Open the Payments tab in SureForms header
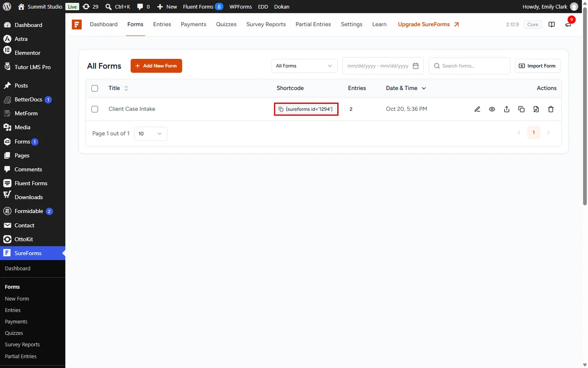Screen dimensions: 588x368 193,24
